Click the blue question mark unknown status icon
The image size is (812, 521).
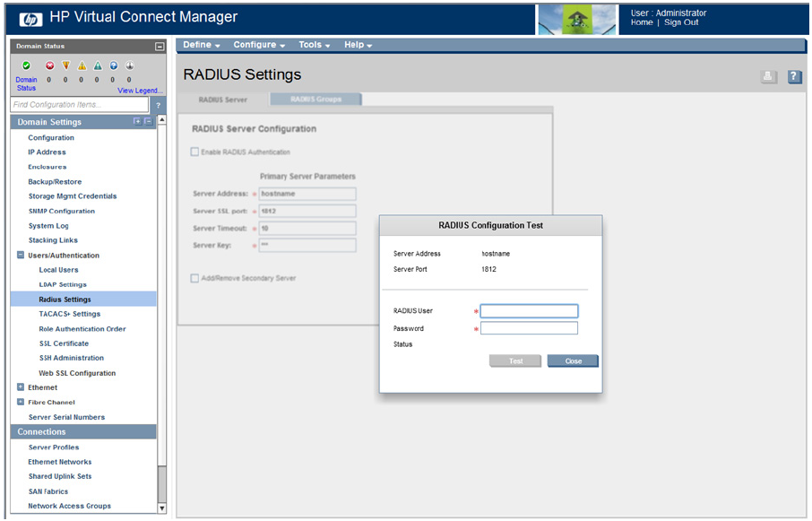point(114,65)
